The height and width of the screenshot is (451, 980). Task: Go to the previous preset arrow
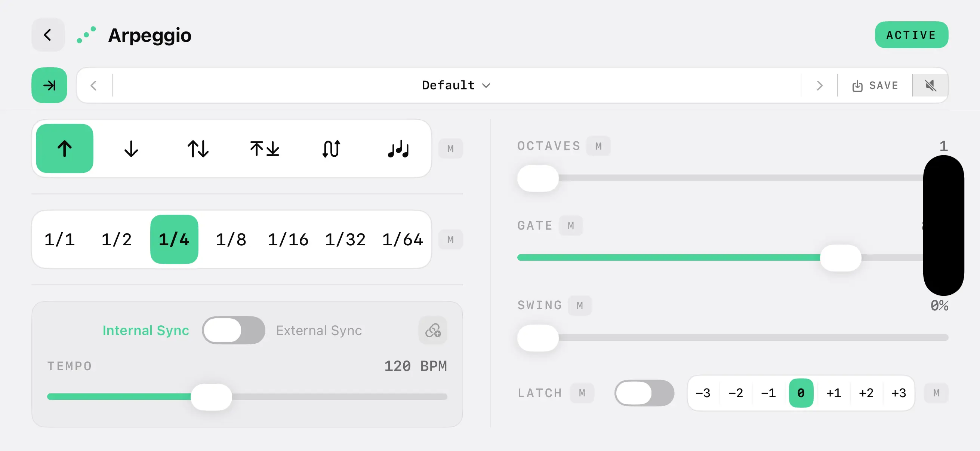(x=94, y=85)
